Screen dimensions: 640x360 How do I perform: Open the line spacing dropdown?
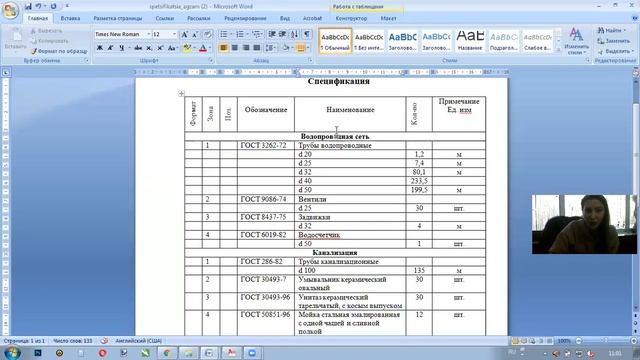pos(271,48)
